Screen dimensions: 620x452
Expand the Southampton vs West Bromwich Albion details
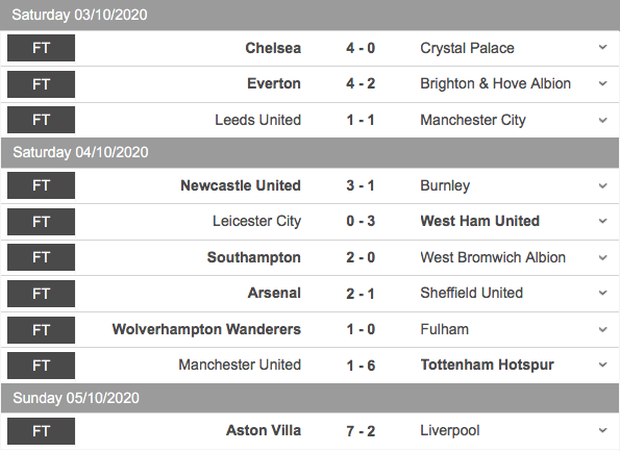point(603,258)
